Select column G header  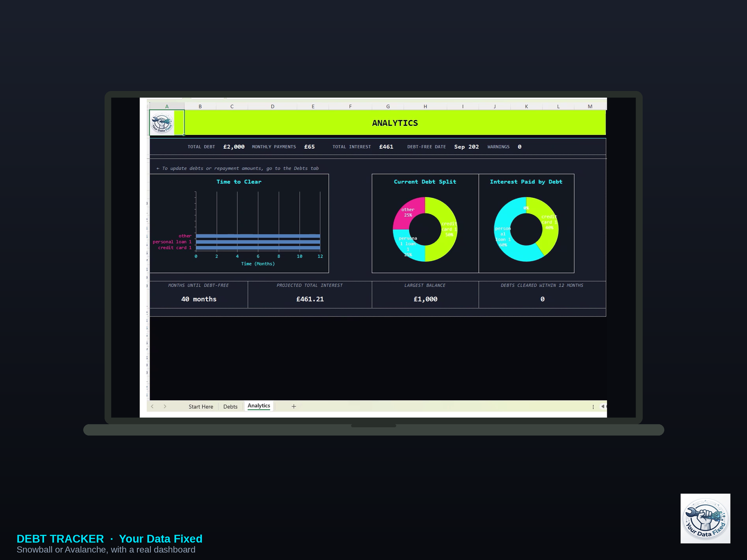pyautogui.click(x=388, y=106)
